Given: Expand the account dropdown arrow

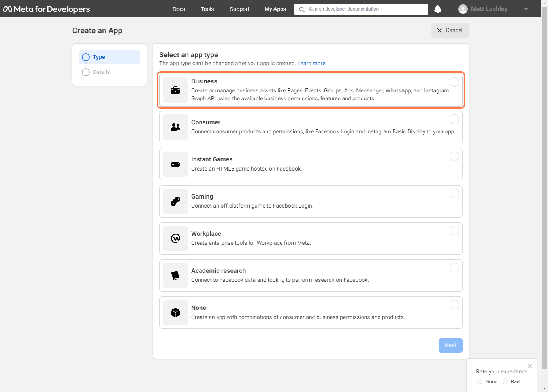Looking at the screenshot, I should click(x=526, y=9).
